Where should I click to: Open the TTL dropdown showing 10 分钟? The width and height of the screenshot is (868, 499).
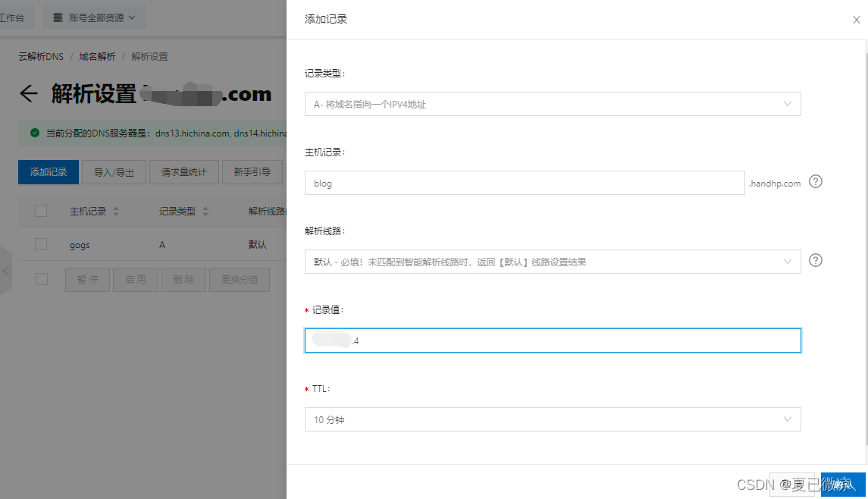(553, 419)
